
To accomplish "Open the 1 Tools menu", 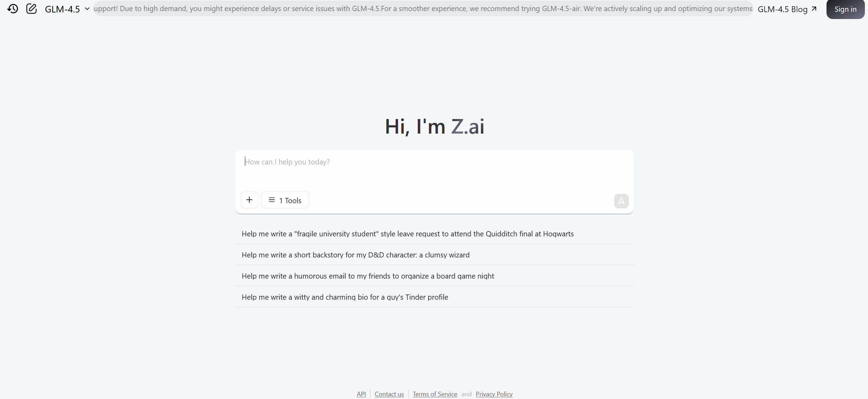I will [285, 200].
